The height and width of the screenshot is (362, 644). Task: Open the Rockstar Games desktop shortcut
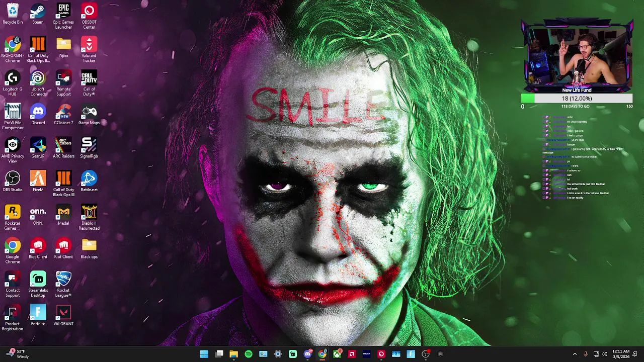[13, 218]
